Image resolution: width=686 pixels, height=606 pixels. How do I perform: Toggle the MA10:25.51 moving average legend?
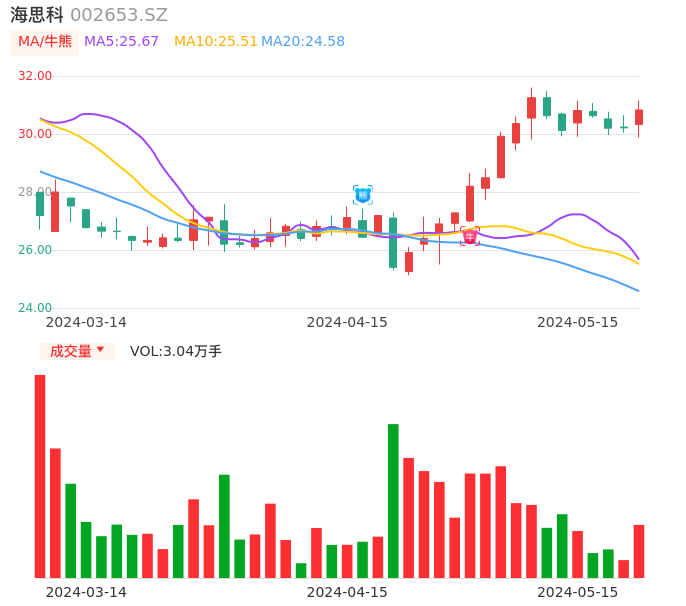click(x=215, y=42)
